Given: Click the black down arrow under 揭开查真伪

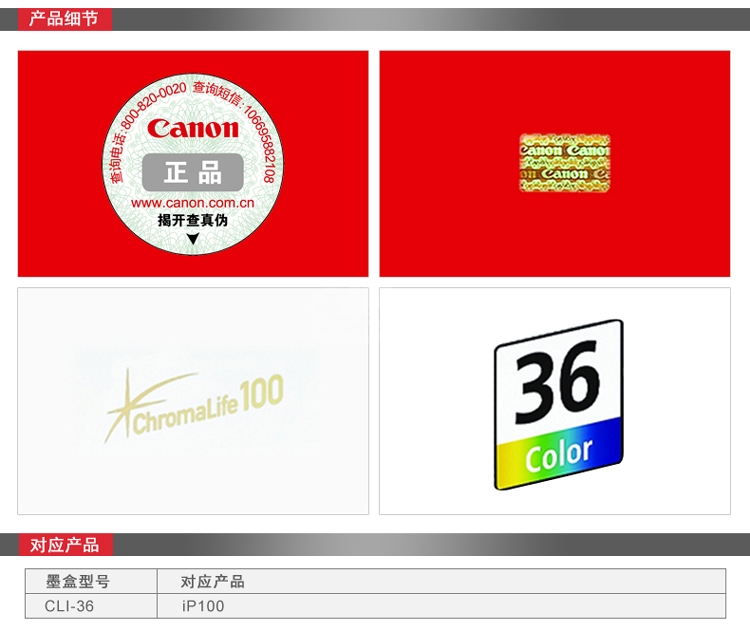Looking at the screenshot, I should (193, 238).
